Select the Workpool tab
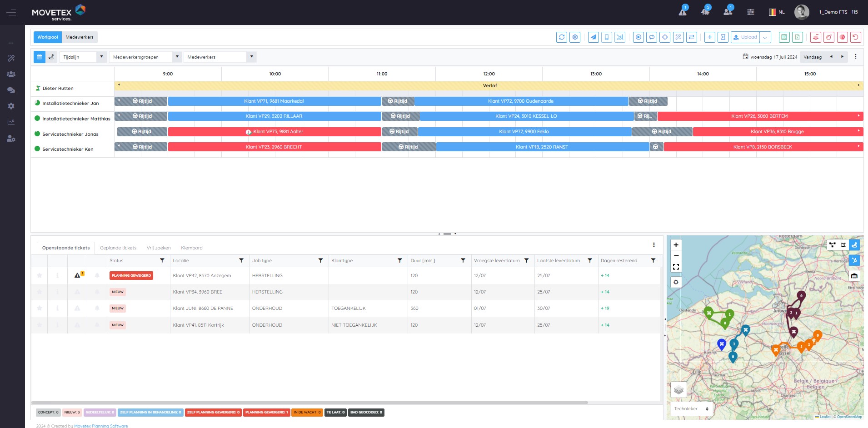The height and width of the screenshot is (428, 868). click(x=48, y=37)
